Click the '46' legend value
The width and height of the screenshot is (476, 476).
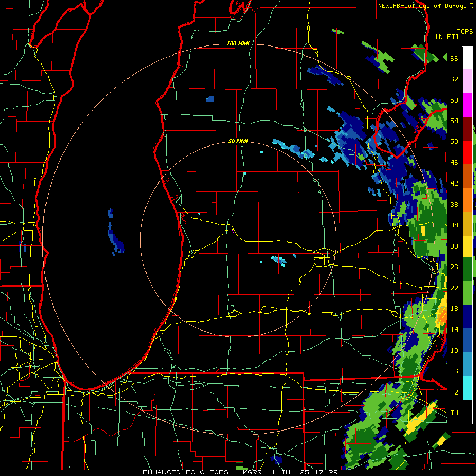click(454, 163)
